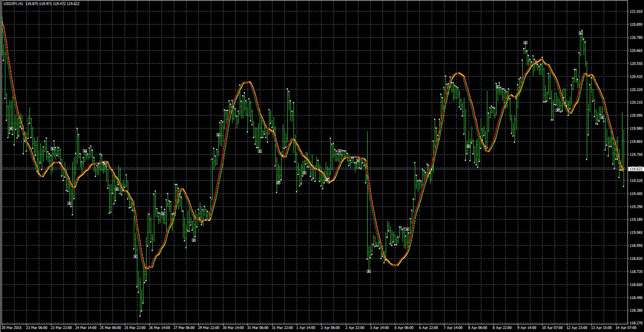
Task: Select the marker icon left of the 25 Mar 22:00 drop
Action: 135,256
